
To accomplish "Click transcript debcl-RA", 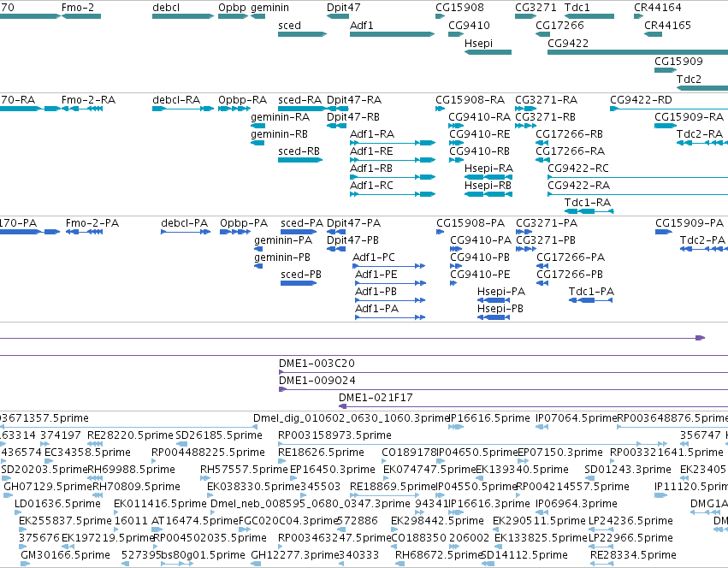I will click(183, 109).
